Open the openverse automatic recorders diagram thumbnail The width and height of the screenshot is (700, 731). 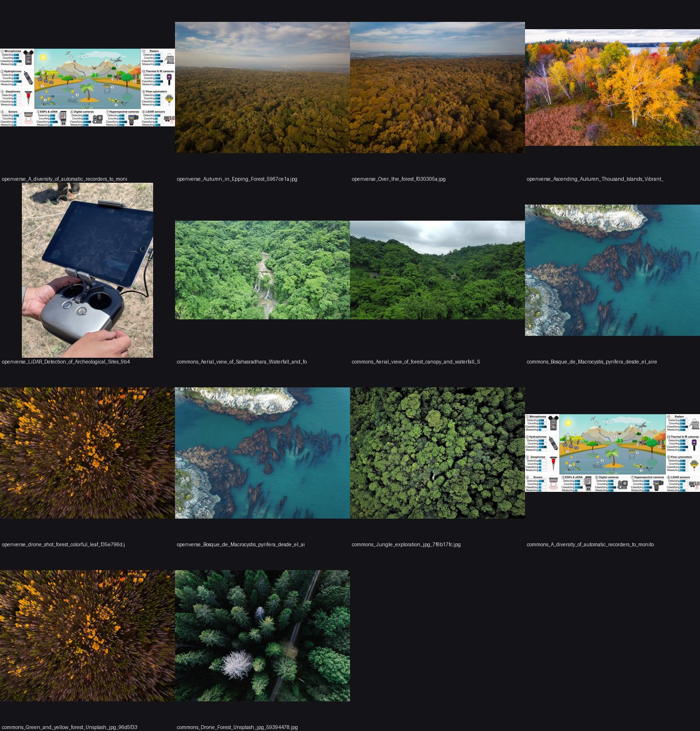point(87,87)
